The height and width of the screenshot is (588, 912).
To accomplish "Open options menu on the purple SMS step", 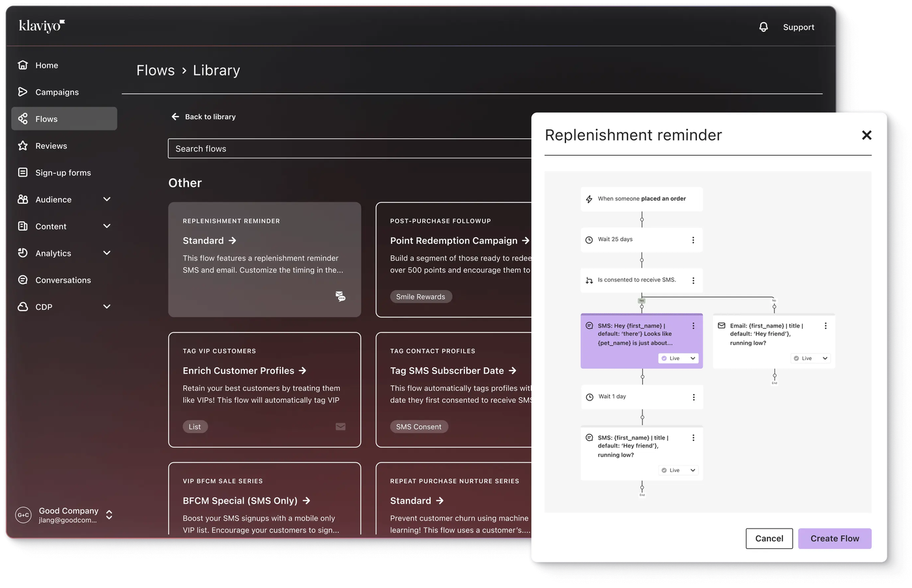I will coord(693,326).
